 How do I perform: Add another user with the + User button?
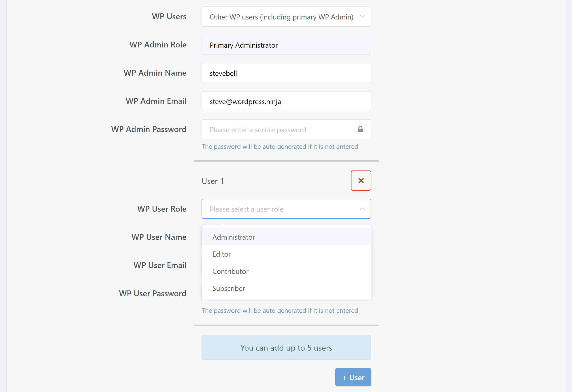click(353, 377)
